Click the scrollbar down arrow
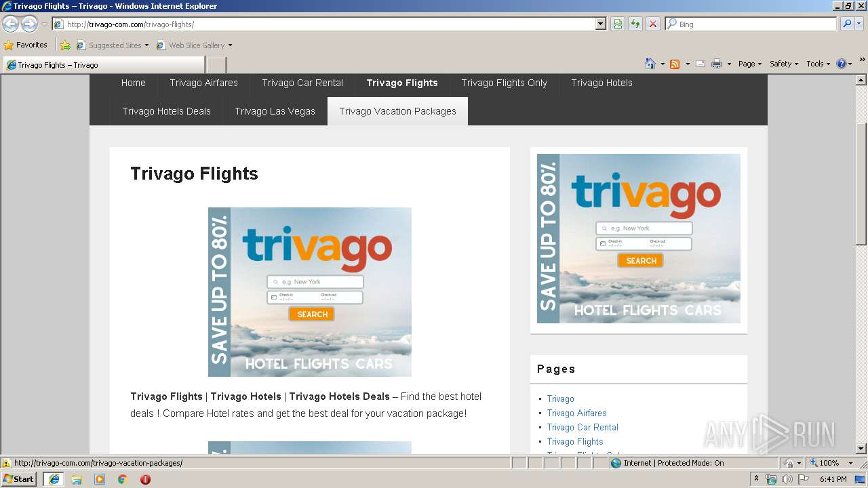 click(861, 448)
